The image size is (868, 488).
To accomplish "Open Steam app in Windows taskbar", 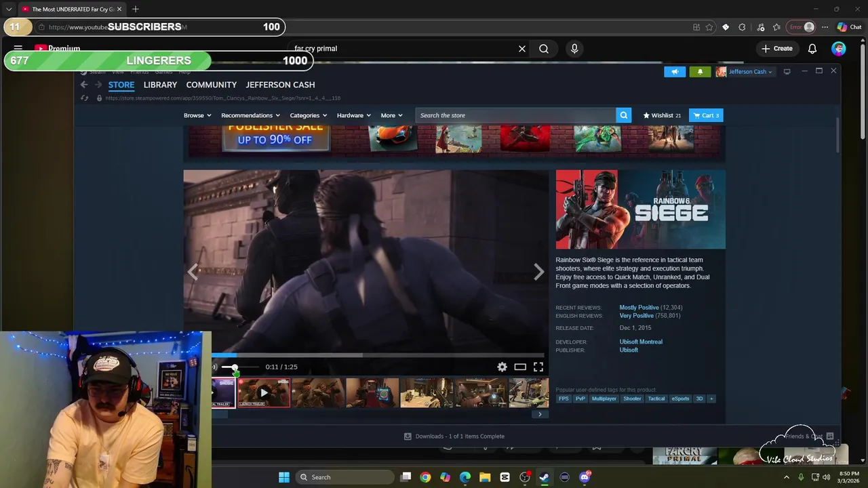I will tap(545, 477).
